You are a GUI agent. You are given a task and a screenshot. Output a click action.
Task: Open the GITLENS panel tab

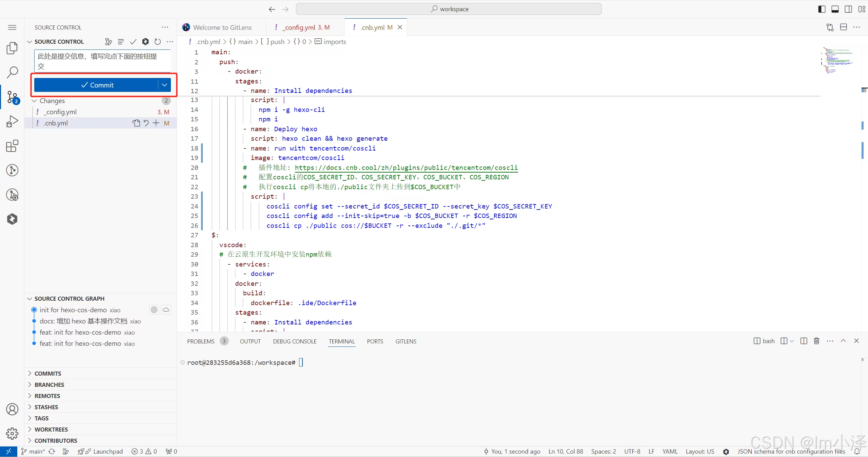point(406,341)
